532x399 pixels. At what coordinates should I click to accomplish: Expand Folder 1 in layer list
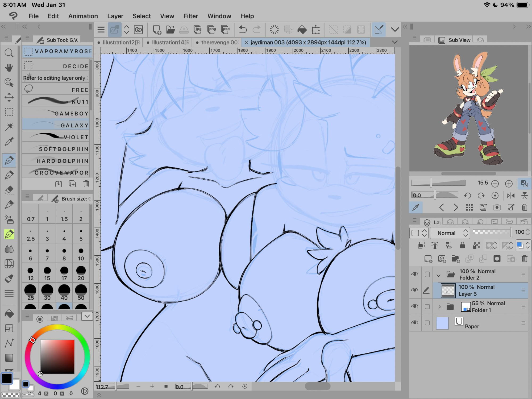tap(439, 307)
